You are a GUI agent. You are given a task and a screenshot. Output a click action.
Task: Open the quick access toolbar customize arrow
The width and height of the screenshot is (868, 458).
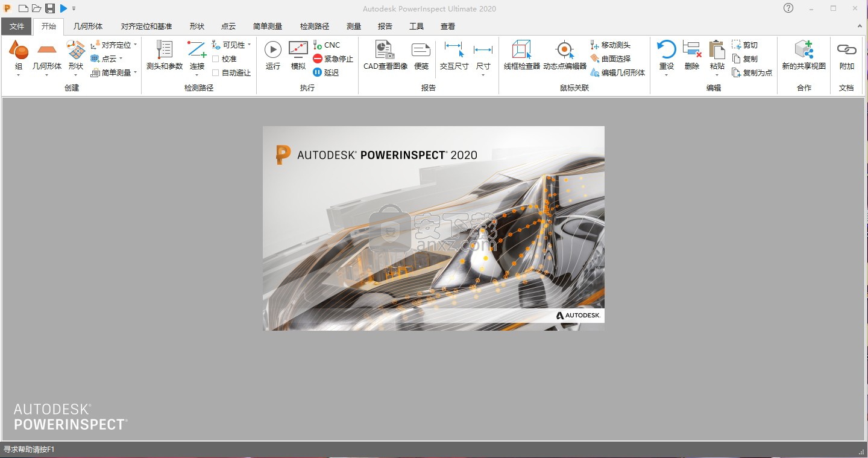coord(74,9)
